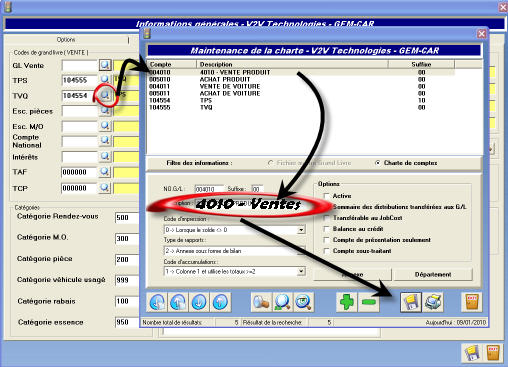Sort list by Description column header
Image resolution: width=508 pixels, height=367 pixels.
(292, 64)
